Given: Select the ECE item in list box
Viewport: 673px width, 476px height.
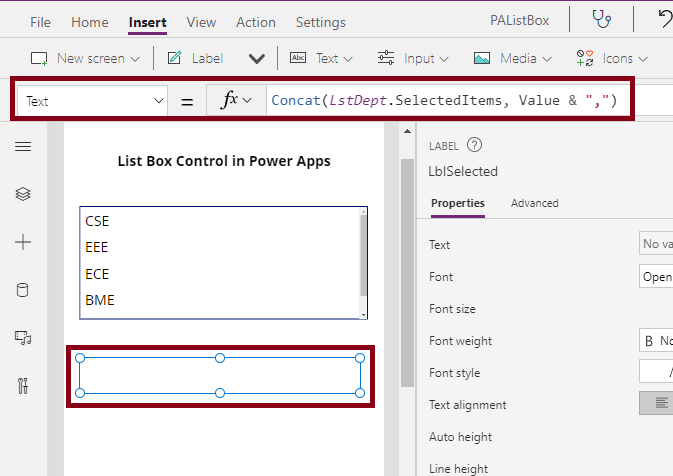Looking at the screenshot, I should click(97, 274).
